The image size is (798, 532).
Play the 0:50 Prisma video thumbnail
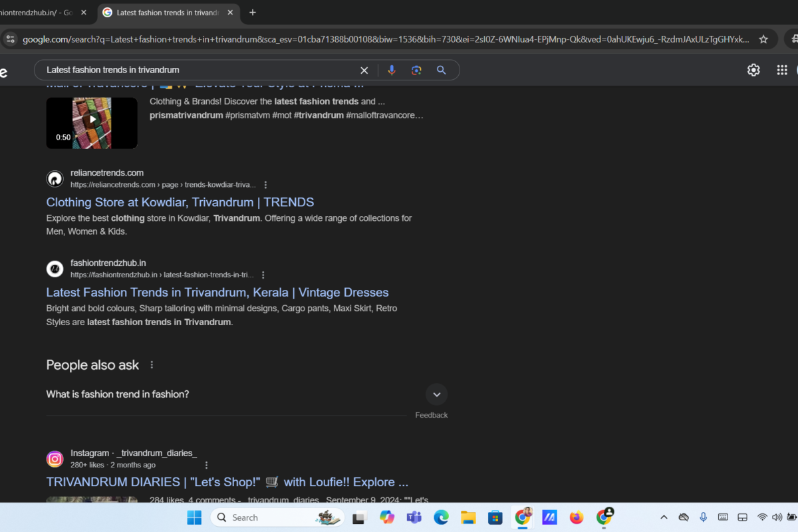pos(92,123)
